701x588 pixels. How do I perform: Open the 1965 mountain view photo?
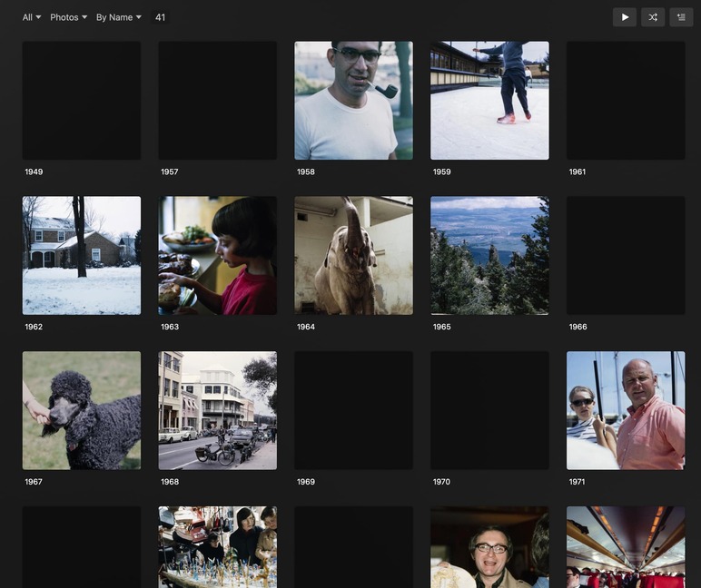tap(489, 256)
